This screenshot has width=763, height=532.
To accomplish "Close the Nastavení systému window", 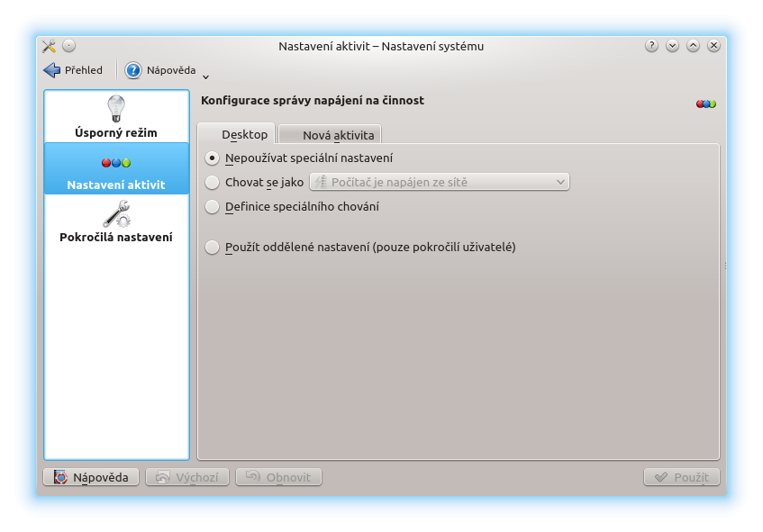I will [713, 46].
